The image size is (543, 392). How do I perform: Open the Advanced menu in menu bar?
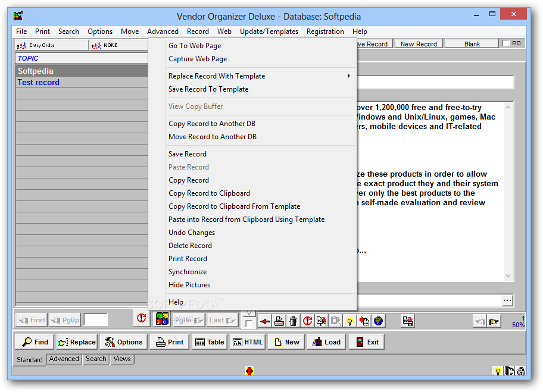(x=163, y=32)
